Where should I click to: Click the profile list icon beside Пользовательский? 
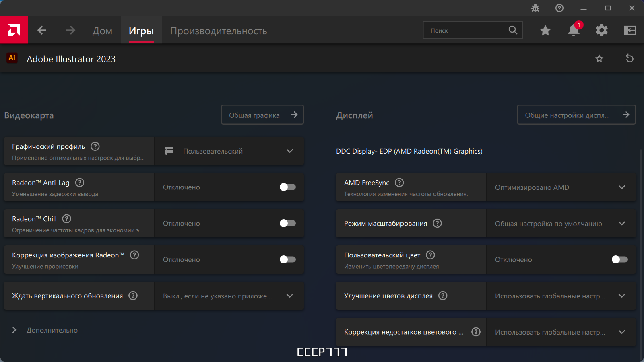pos(169,151)
